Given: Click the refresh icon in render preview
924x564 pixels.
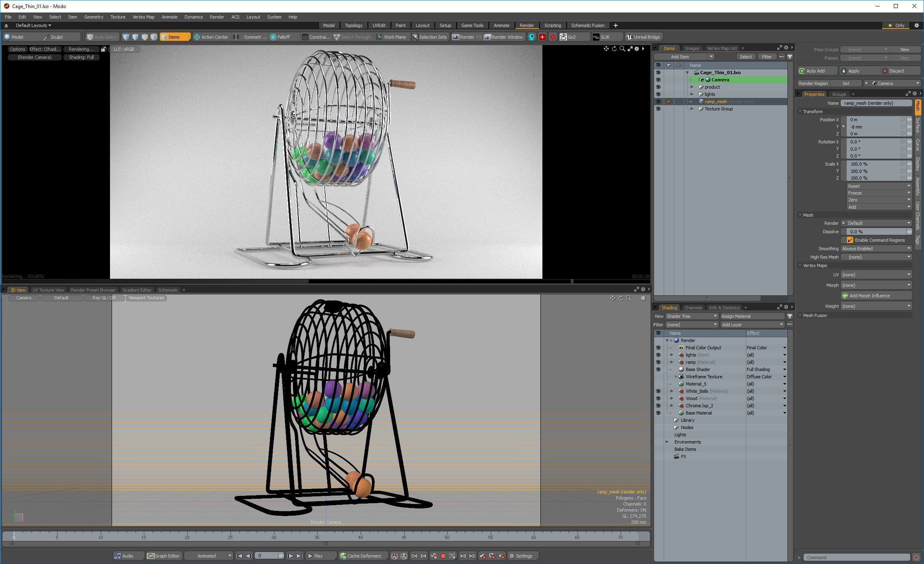Looking at the screenshot, I should tap(614, 49).
